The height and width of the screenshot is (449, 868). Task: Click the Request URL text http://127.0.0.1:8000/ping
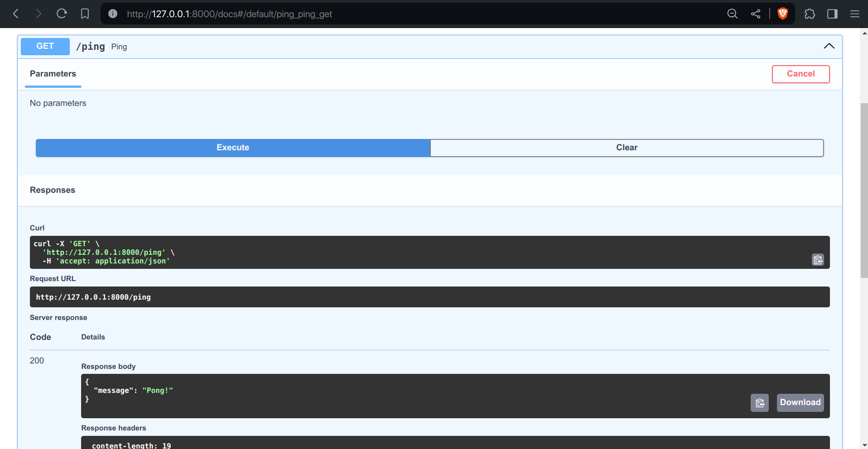pos(93,297)
